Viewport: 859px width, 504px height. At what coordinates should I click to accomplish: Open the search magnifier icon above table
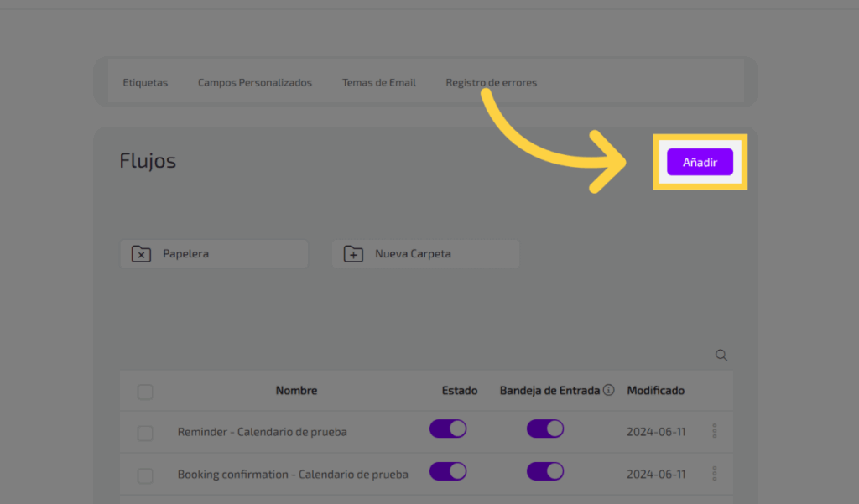(721, 356)
